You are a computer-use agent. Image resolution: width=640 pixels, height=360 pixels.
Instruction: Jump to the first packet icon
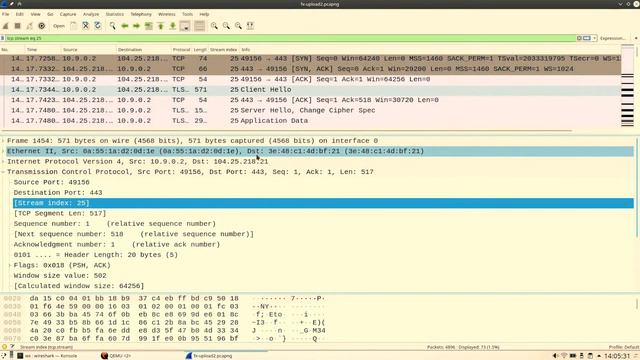click(161, 26)
